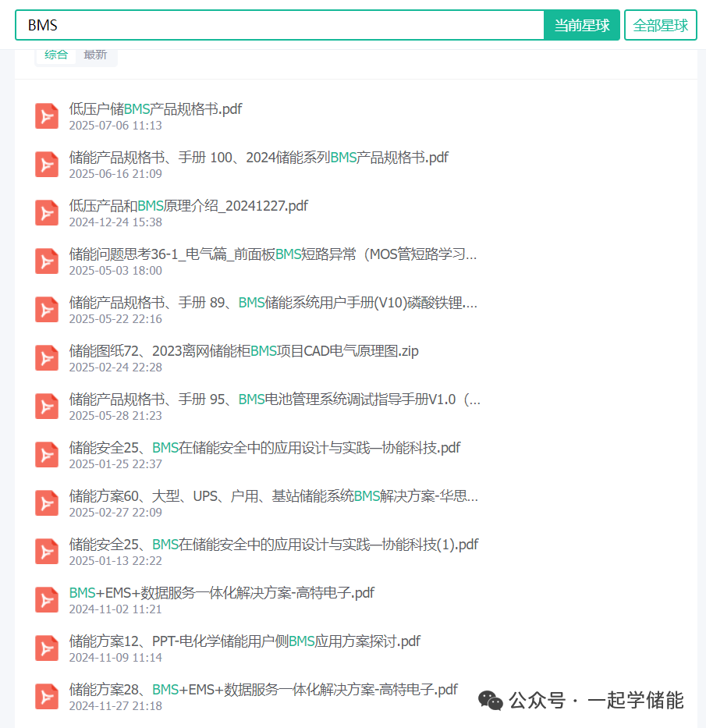This screenshot has width=706, height=728.
Task: Click the date 2024-11-09 11:14
Action: point(115,657)
